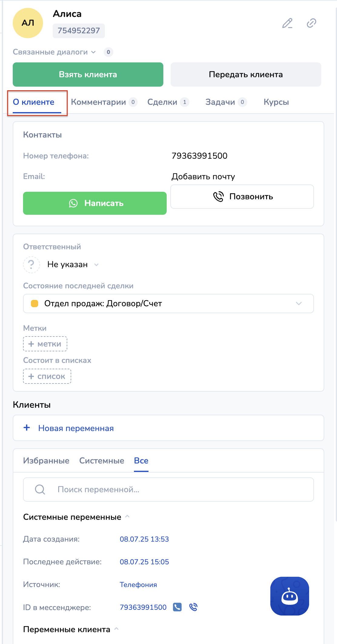Viewport: 337px width, 644px height.
Task: Switch to the Комментарии tab
Action: [x=99, y=102]
